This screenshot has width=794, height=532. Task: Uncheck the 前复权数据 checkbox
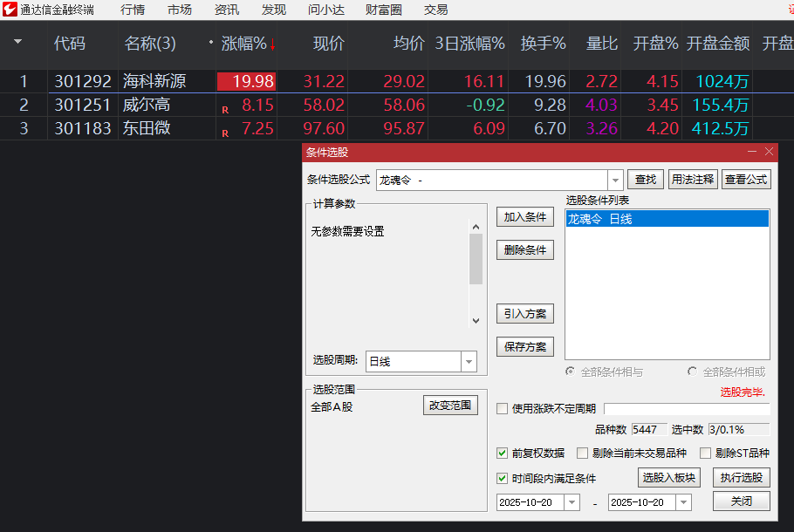(x=503, y=453)
